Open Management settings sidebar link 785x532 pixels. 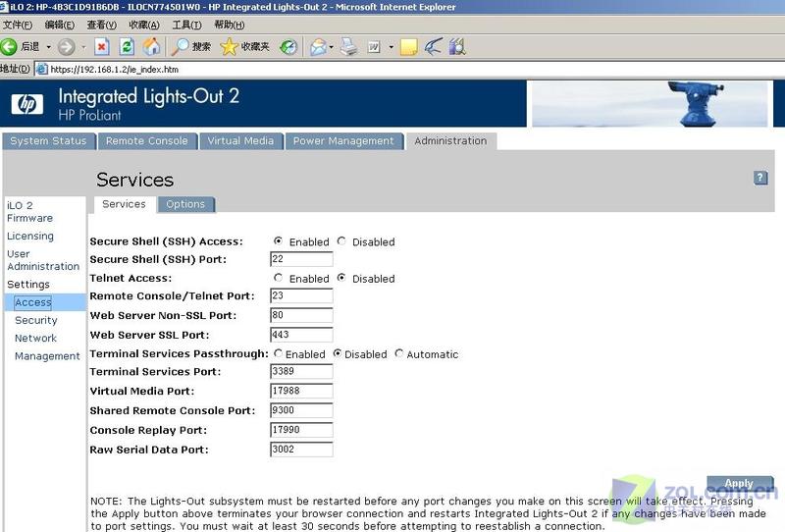click(x=47, y=356)
